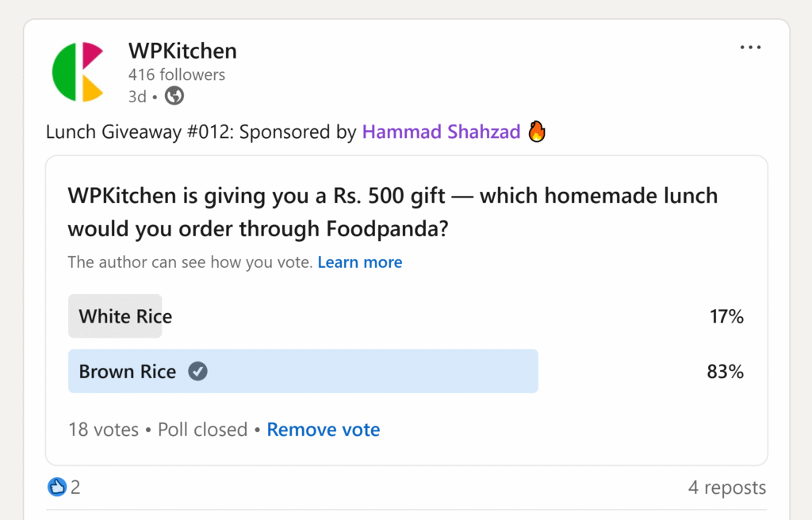Open the WPKitchen page name link
This screenshot has width=812, height=520.
click(x=182, y=51)
